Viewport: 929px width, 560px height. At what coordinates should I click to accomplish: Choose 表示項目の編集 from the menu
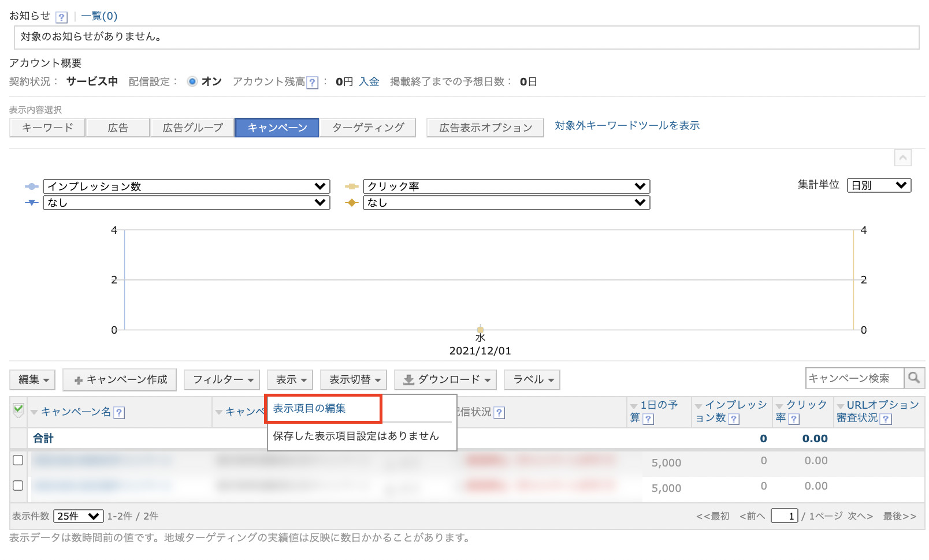tap(310, 409)
